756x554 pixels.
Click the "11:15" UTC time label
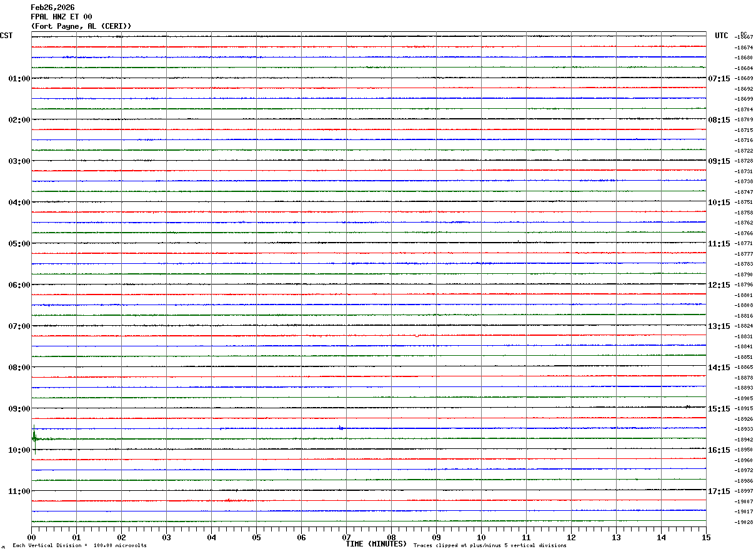click(719, 244)
